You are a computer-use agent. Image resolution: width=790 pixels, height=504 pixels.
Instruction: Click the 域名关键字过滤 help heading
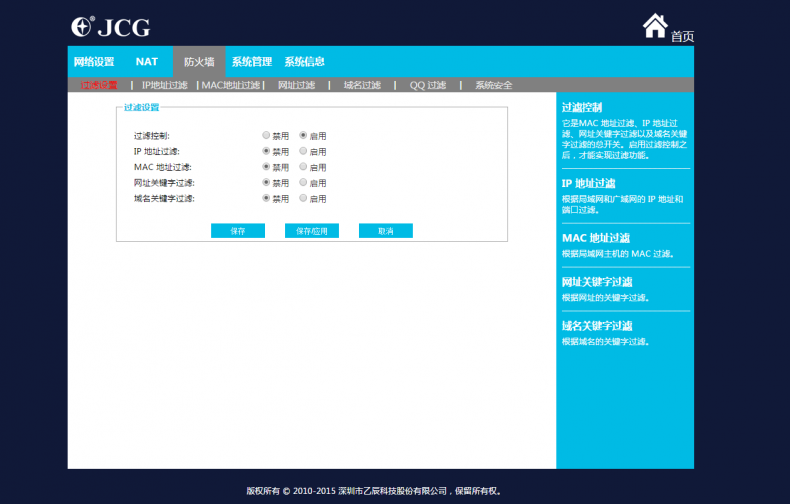(597, 326)
